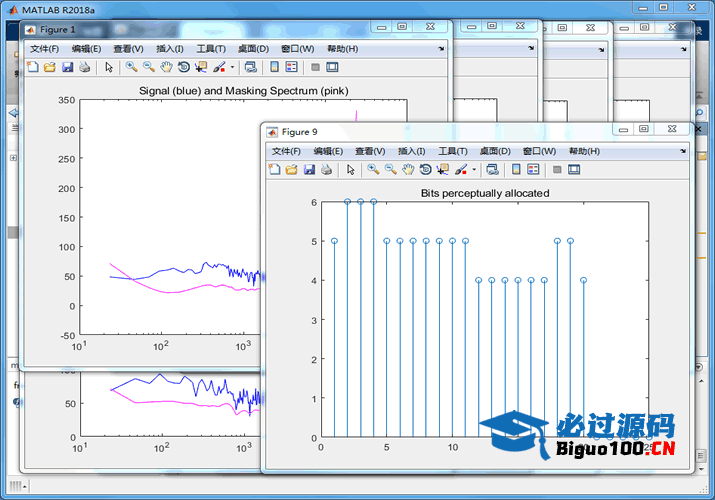Open 帮助(H) menu in Figure 9
Screen dimensions: 715x500
[584, 151]
